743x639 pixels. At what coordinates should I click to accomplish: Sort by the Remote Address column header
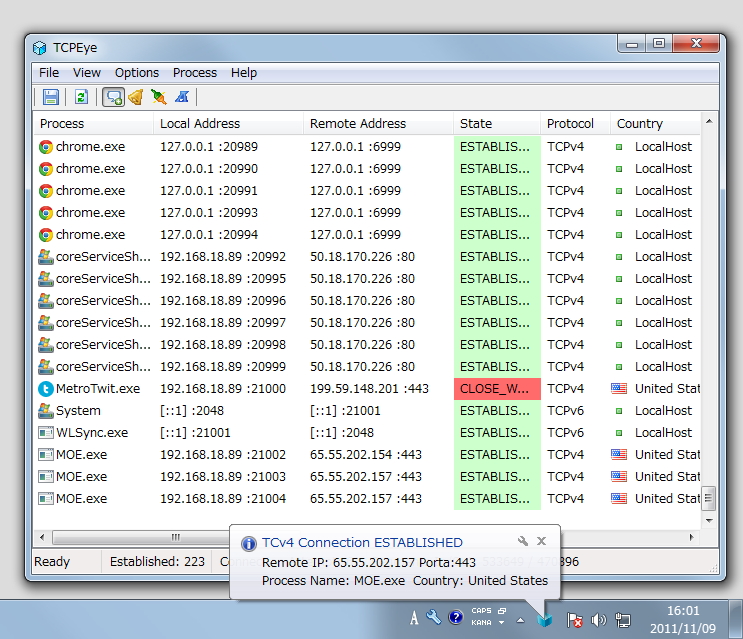(378, 124)
